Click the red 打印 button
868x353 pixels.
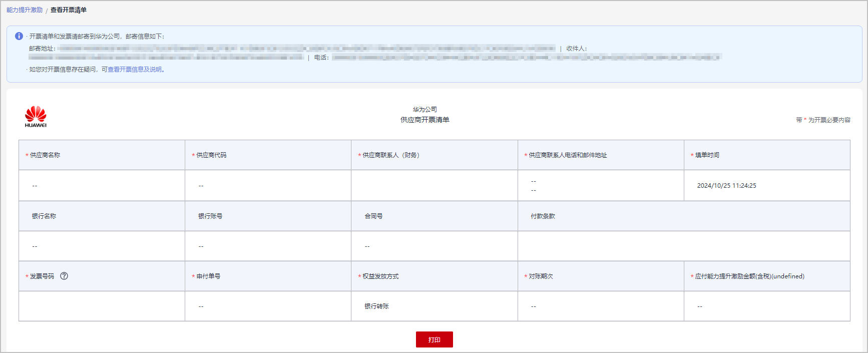coord(434,339)
